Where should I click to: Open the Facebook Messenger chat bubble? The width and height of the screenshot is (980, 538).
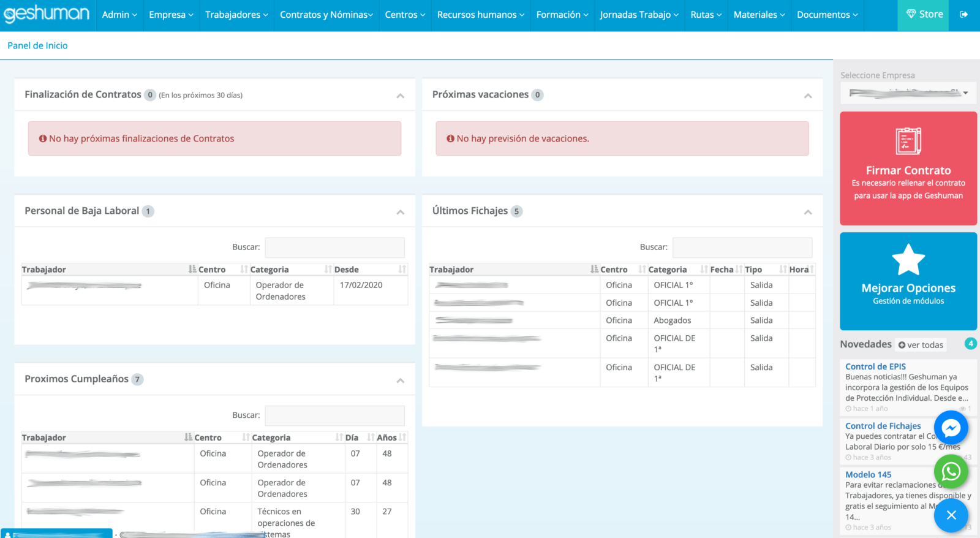pos(951,428)
